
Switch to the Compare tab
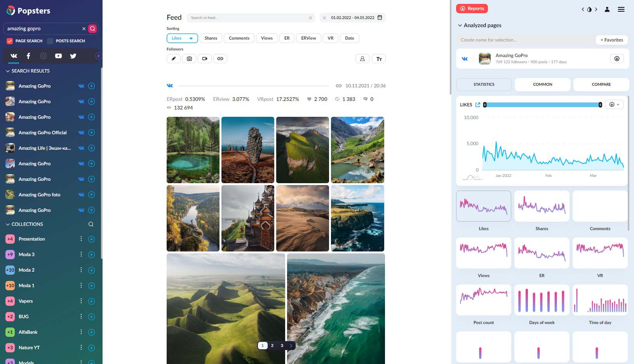[x=601, y=84]
